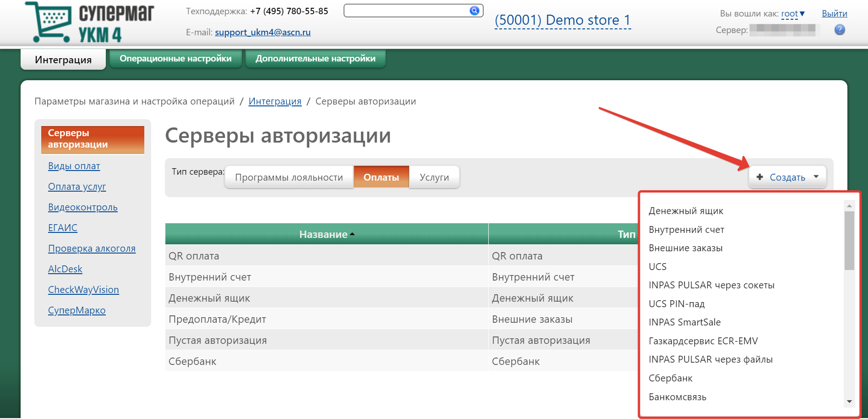The image size is (868, 419).
Task: Choose Денежный ящик from create menu
Action: pyautogui.click(x=686, y=211)
